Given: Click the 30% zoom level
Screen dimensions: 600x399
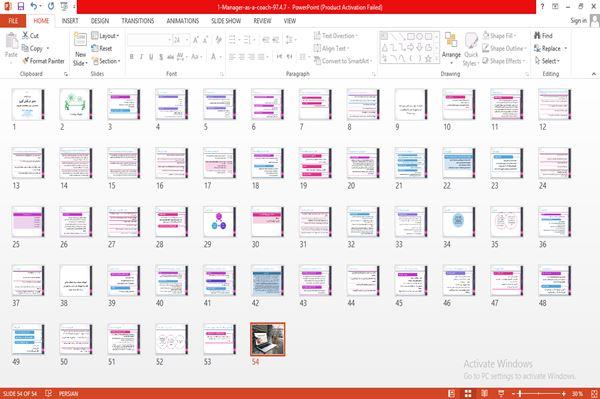Looking at the screenshot, I should tap(577, 393).
